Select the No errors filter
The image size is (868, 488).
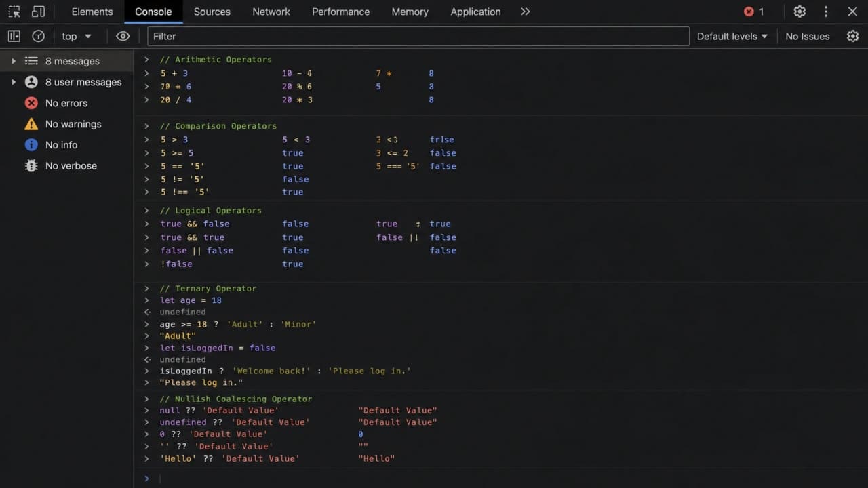point(66,103)
